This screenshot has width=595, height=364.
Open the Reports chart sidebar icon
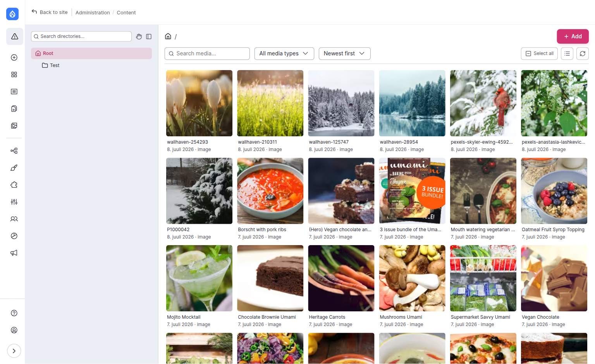pos(14,236)
